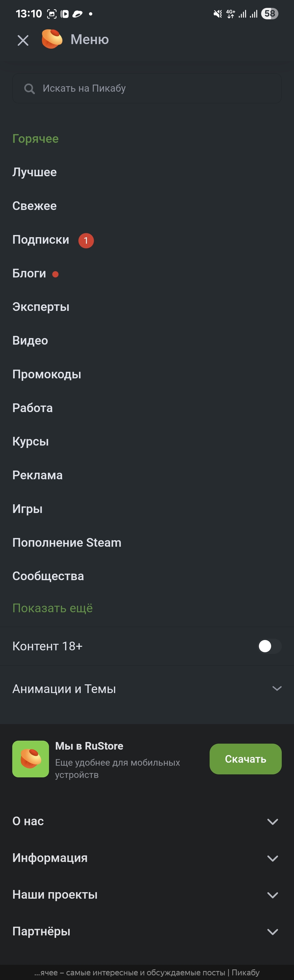Expand the Наши проекты section
The width and height of the screenshot is (294, 980).
click(273, 895)
